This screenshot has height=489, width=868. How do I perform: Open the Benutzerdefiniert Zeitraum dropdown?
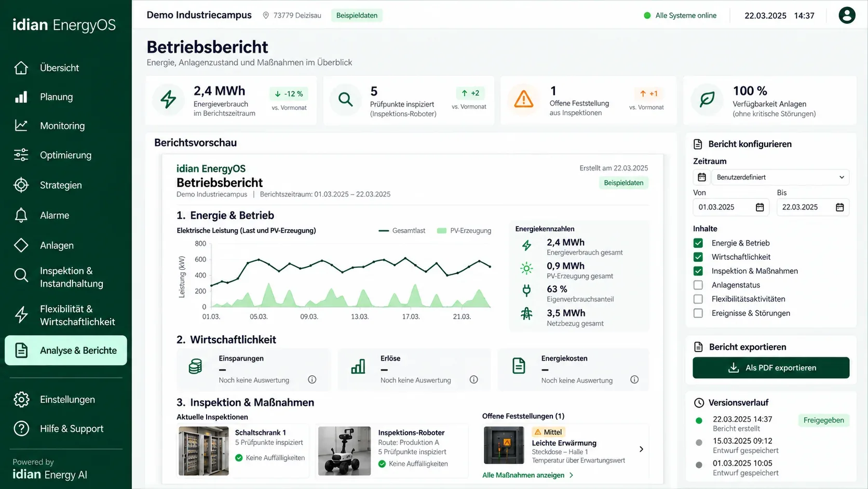pos(780,177)
